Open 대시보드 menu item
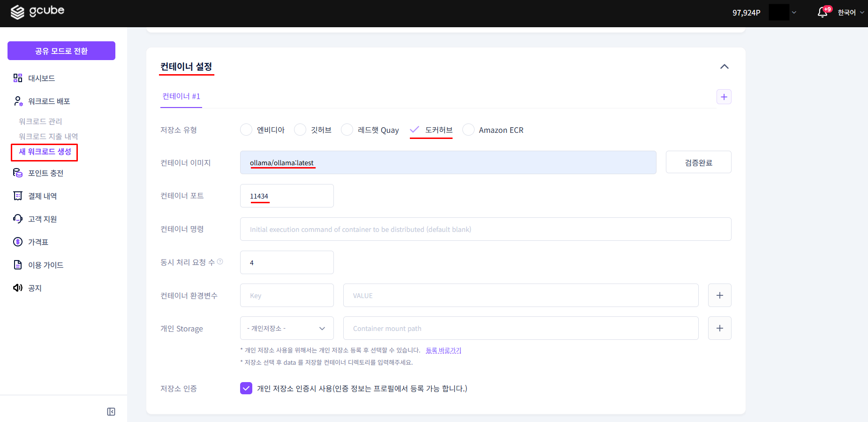 (41, 78)
